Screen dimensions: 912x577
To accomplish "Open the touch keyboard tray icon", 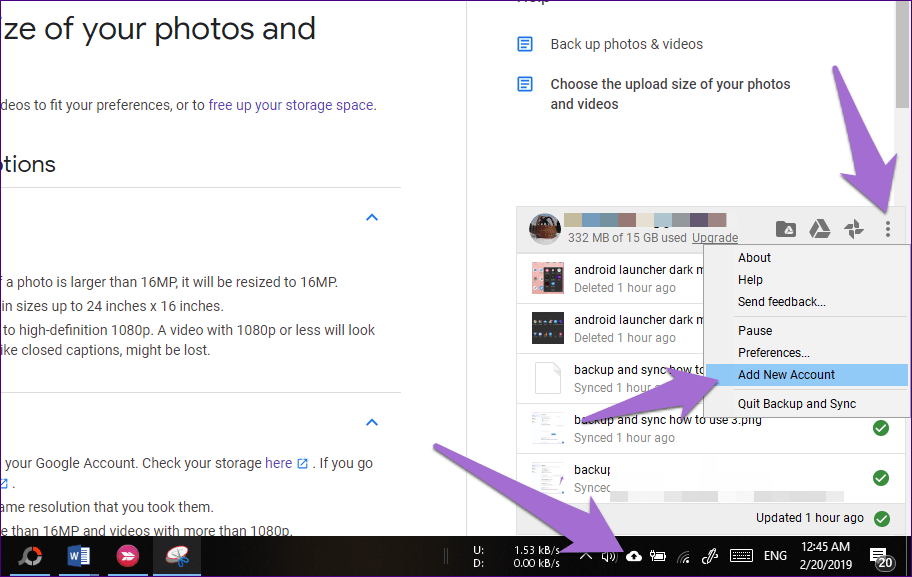I will 741,556.
